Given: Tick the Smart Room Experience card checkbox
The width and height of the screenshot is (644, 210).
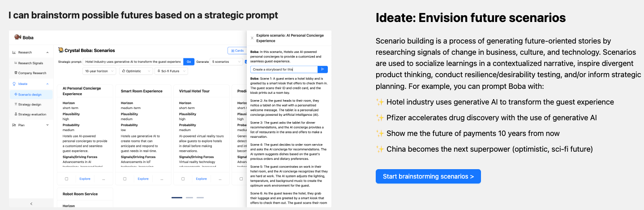Looking at the screenshot, I should click(125, 179).
